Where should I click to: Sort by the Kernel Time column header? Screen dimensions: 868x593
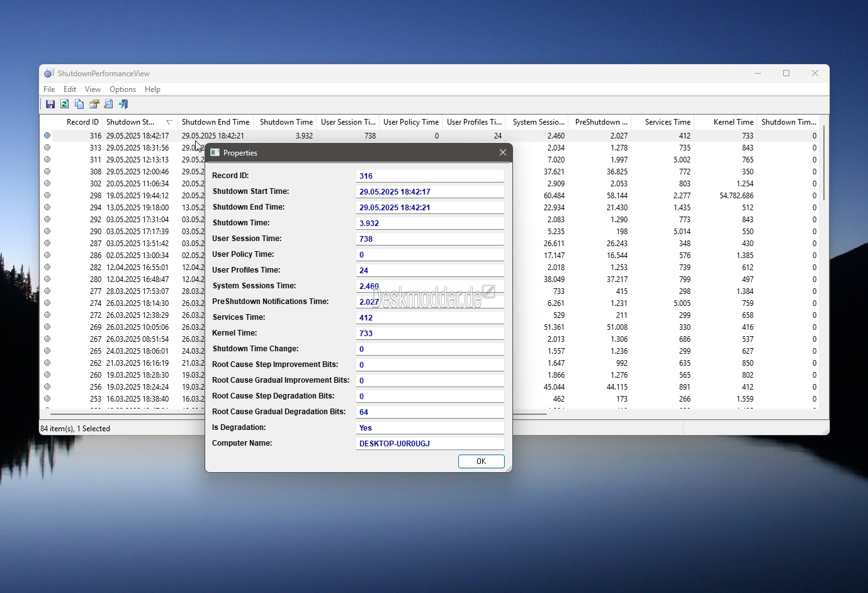click(x=725, y=122)
